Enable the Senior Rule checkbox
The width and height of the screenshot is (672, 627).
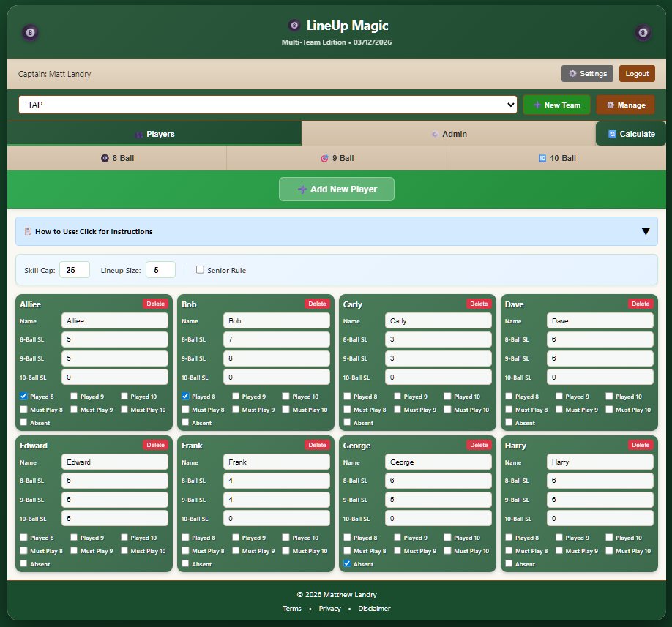[199, 269]
